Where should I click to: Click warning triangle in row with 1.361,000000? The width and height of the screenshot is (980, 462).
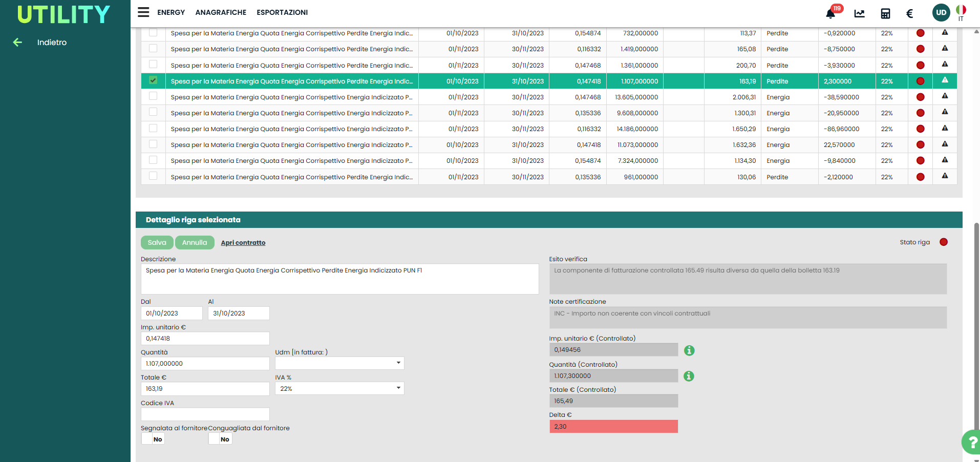[945, 65]
